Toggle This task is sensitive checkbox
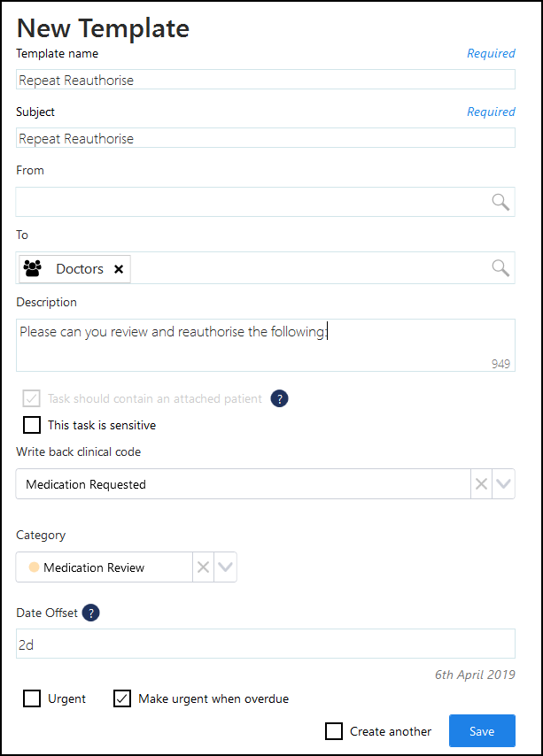This screenshot has width=543, height=756. click(x=32, y=425)
